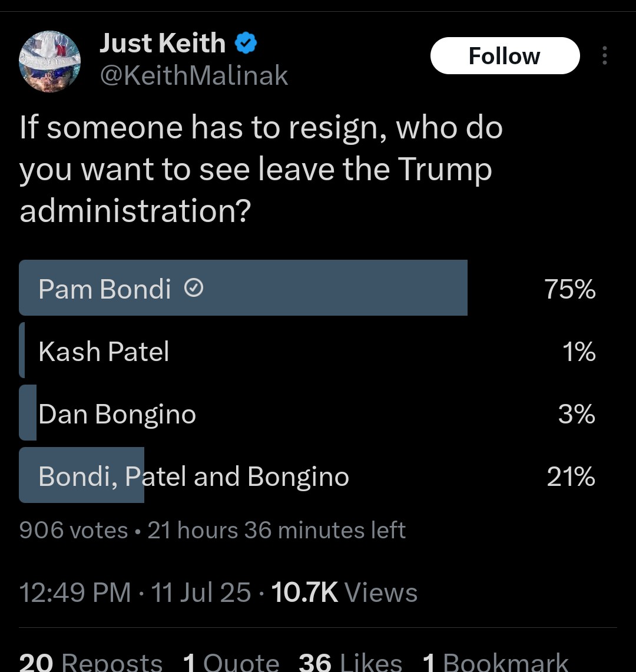
Task: Open the 36 Likes list
Action: (x=350, y=662)
